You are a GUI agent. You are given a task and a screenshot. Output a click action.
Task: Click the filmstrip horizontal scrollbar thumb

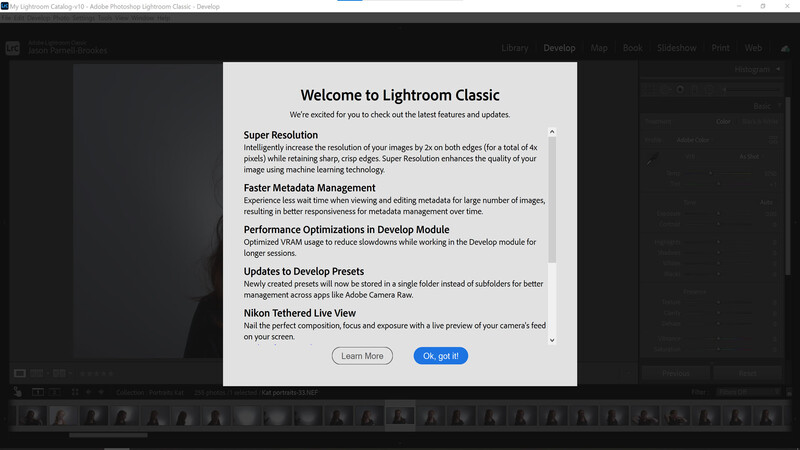coord(108,435)
